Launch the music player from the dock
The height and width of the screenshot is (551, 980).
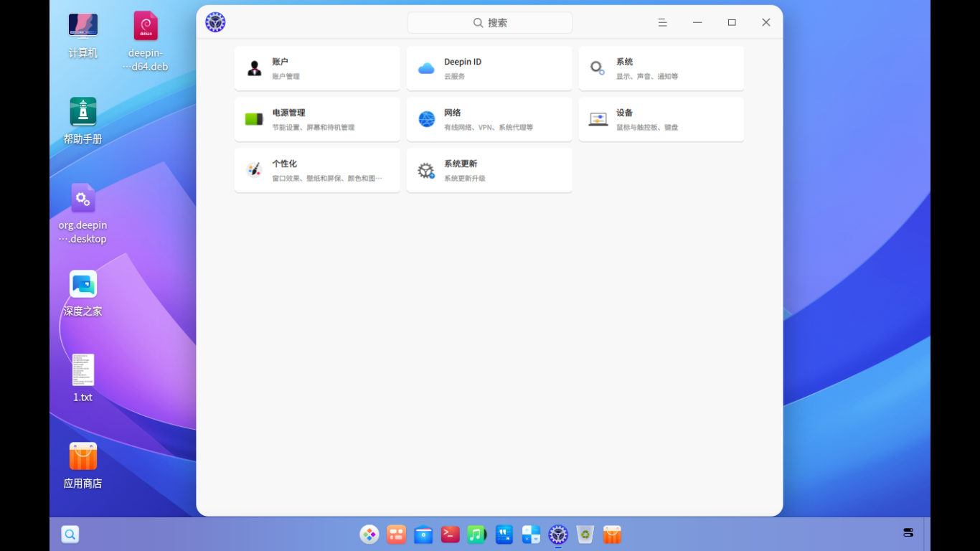point(477,534)
